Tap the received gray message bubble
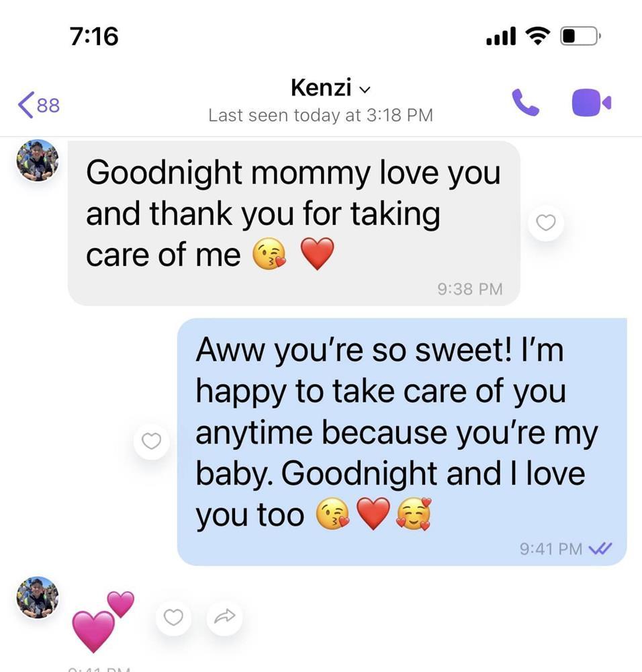Viewport: 642px width, 672px height. coord(294,223)
